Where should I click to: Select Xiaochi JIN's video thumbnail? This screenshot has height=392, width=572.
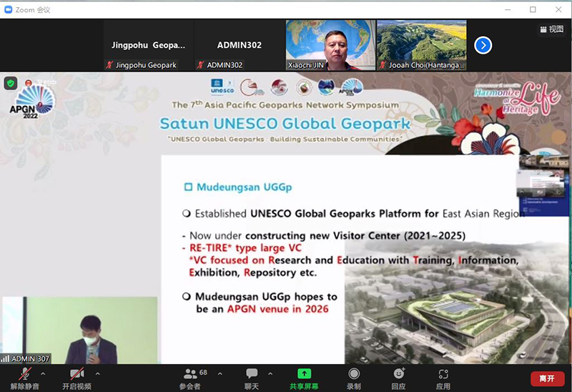point(330,45)
